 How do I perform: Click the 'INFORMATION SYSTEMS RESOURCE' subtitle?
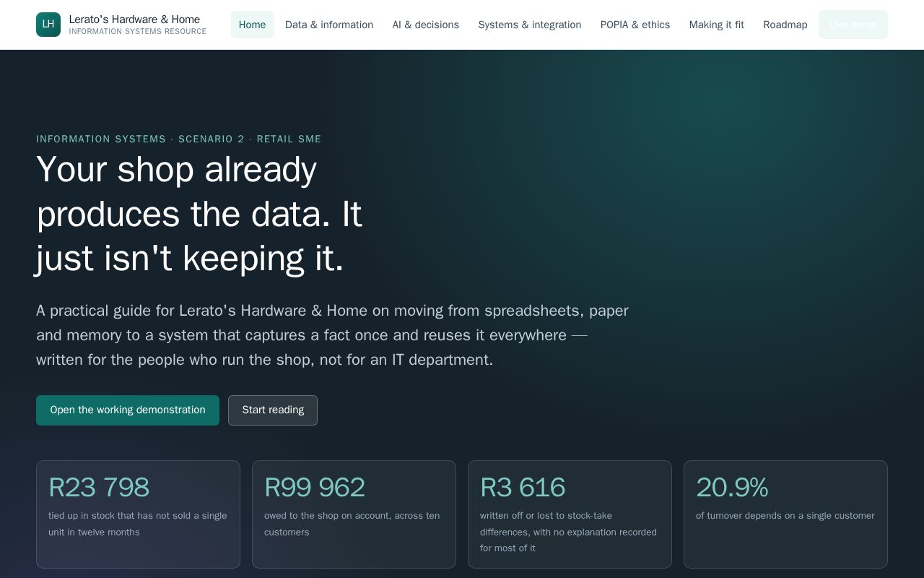[138, 32]
